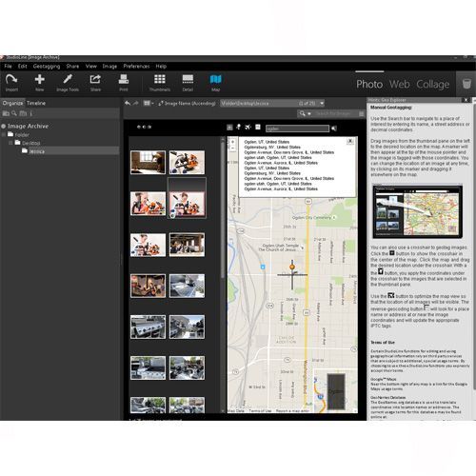Open Image Tools from the toolbar

pyautogui.click(x=68, y=83)
